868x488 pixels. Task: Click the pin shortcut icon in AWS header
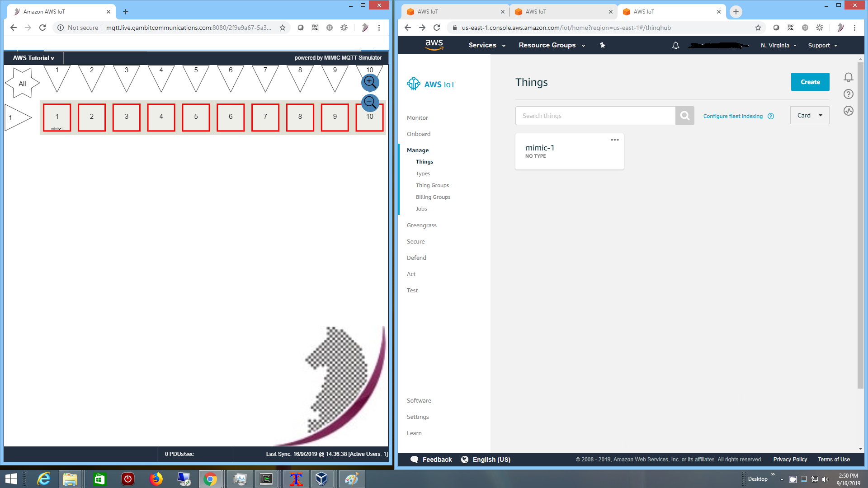pyautogui.click(x=602, y=45)
